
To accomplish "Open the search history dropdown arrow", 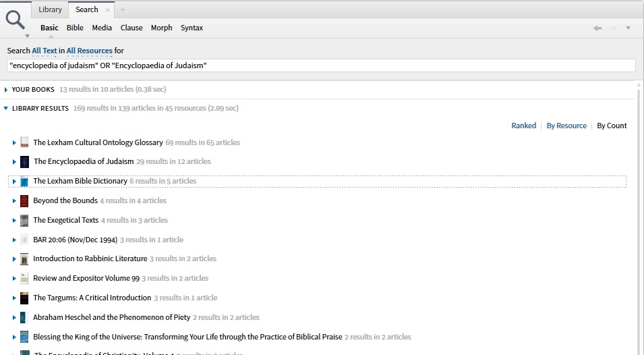I will [x=628, y=28].
